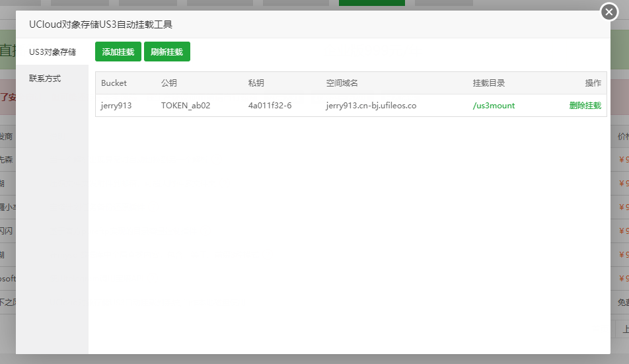Click the Bucket column header
This screenshot has width=629, height=364.
pos(114,83)
